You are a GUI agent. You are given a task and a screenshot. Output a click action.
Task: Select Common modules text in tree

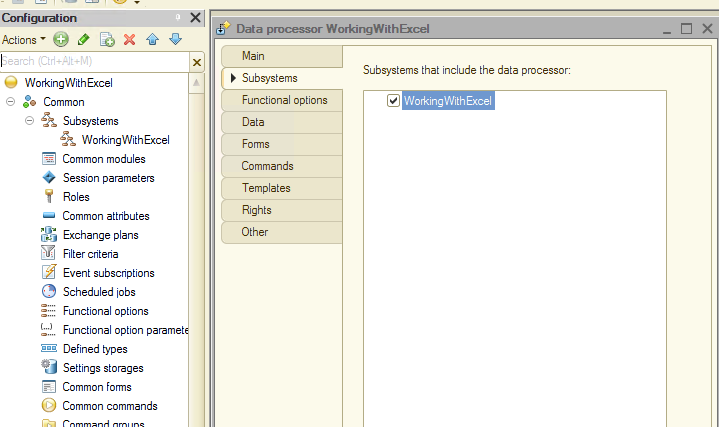pyautogui.click(x=104, y=159)
